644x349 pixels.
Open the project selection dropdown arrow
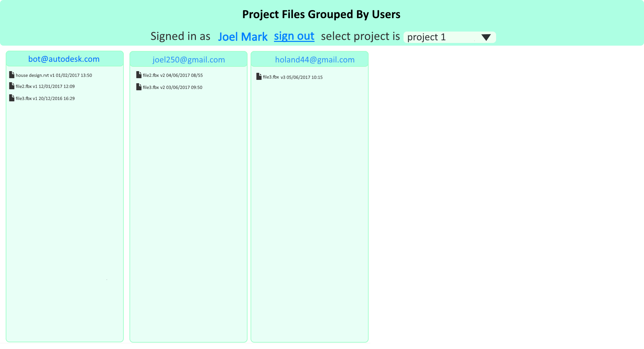click(486, 37)
